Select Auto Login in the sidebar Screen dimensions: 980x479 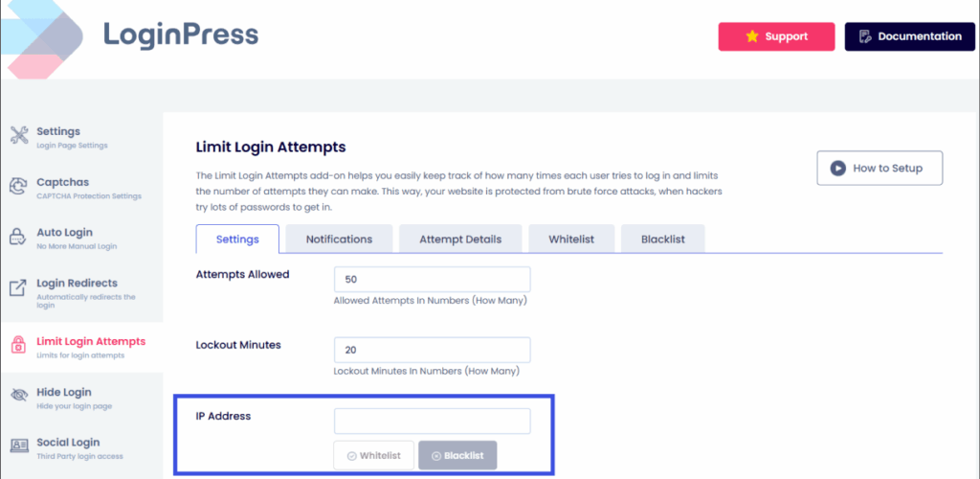click(x=82, y=239)
